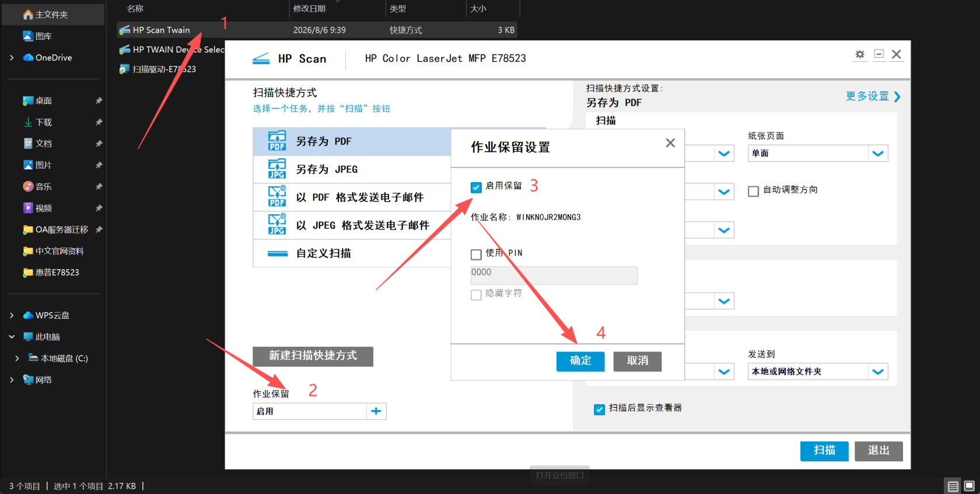Uncheck 扫描后显示查看器 checkbox
Image resolution: width=980 pixels, height=494 pixels.
pos(599,409)
